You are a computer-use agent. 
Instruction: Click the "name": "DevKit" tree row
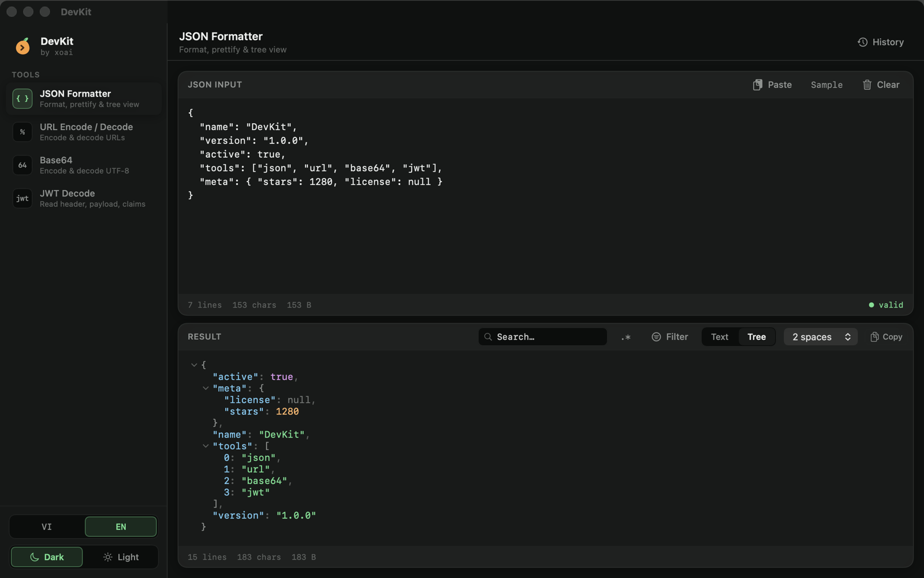[261, 435]
